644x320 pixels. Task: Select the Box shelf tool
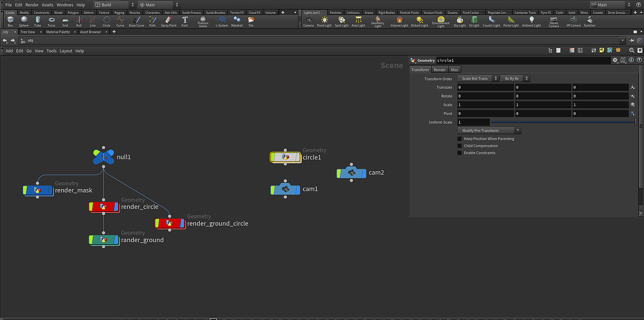click(10, 21)
